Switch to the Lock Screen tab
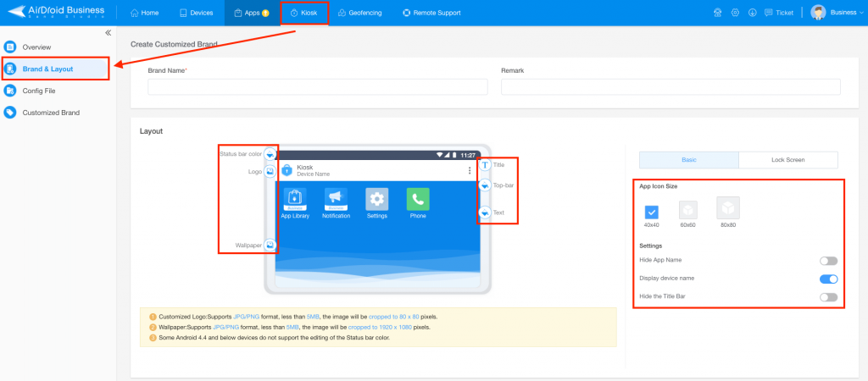Image resolution: width=868 pixels, height=381 pixels. [787, 160]
